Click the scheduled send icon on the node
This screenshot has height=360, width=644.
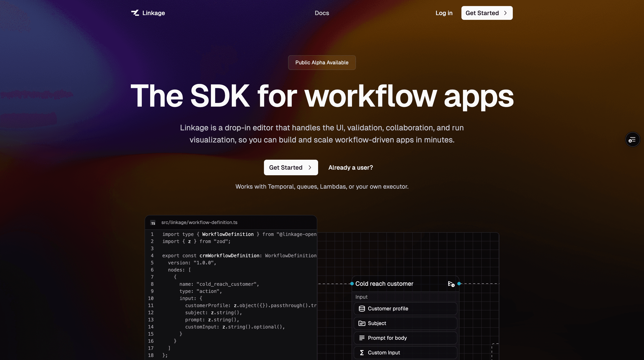451,284
